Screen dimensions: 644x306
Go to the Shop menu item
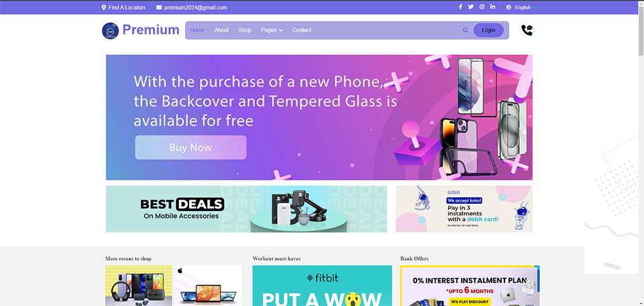(x=245, y=30)
